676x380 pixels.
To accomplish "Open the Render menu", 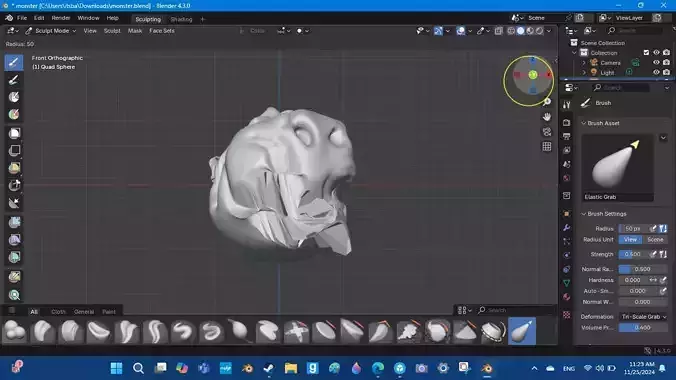I will pyautogui.click(x=61, y=18).
